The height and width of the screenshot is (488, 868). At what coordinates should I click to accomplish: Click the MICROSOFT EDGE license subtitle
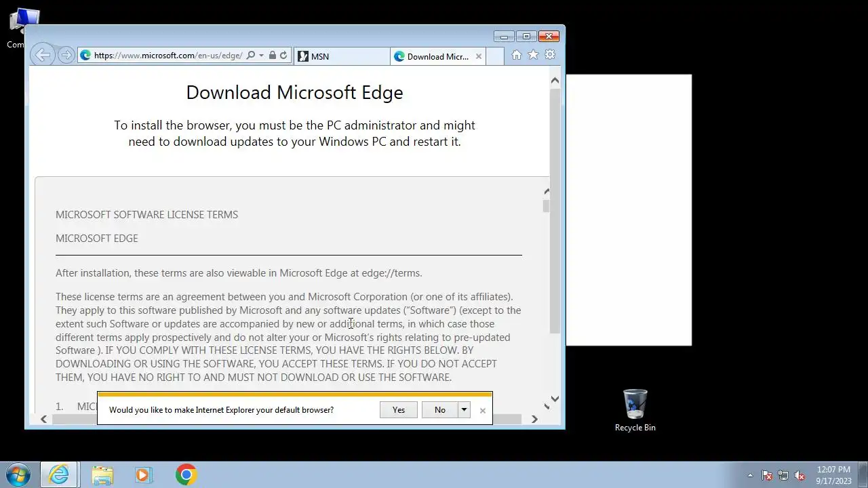tap(96, 238)
